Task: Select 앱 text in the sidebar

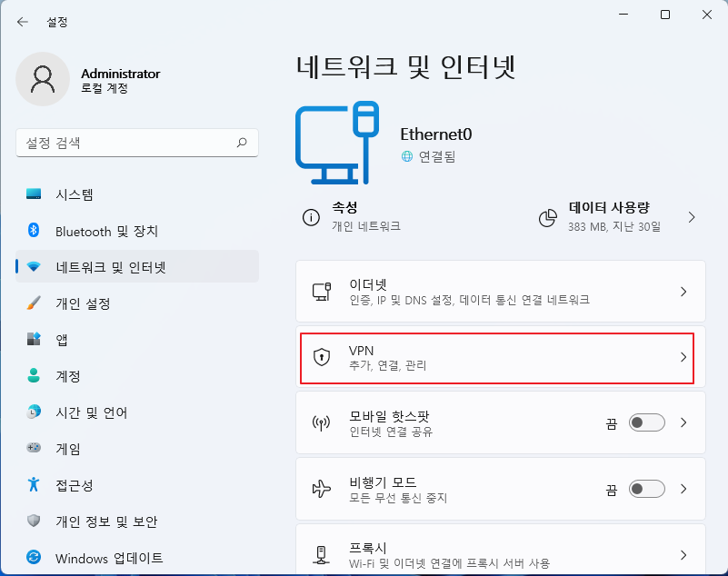Action: (x=62, y=340)
